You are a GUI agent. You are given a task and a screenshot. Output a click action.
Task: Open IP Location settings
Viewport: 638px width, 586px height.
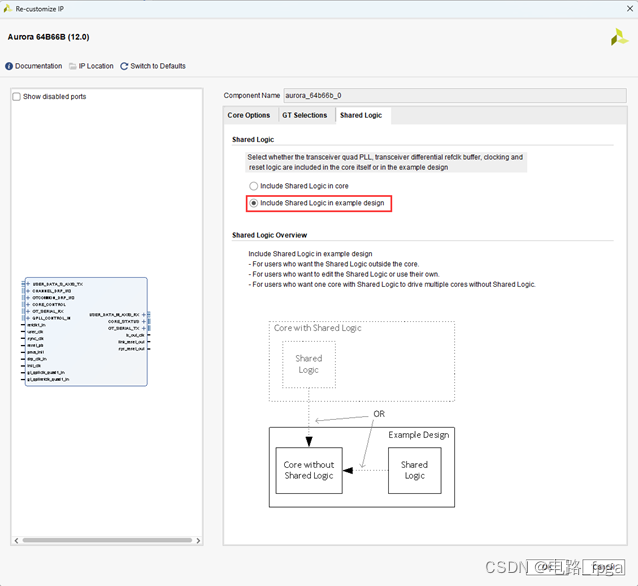[91, 66]
